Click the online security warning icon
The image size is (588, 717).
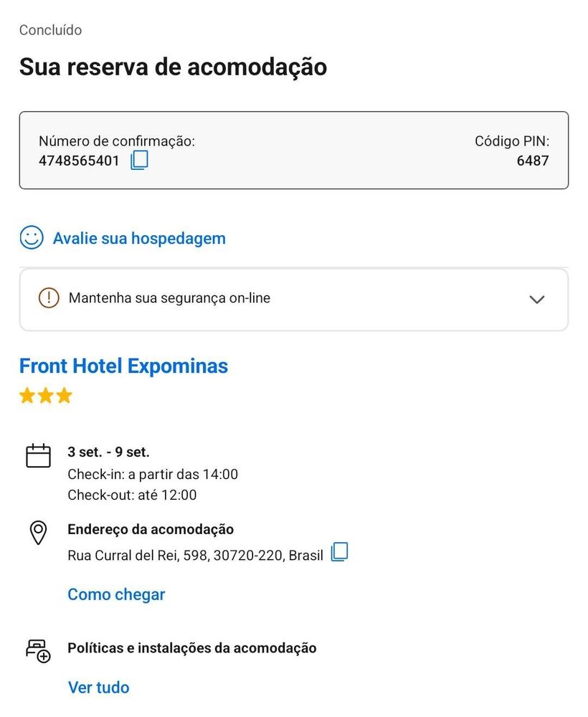coord(49,298)
